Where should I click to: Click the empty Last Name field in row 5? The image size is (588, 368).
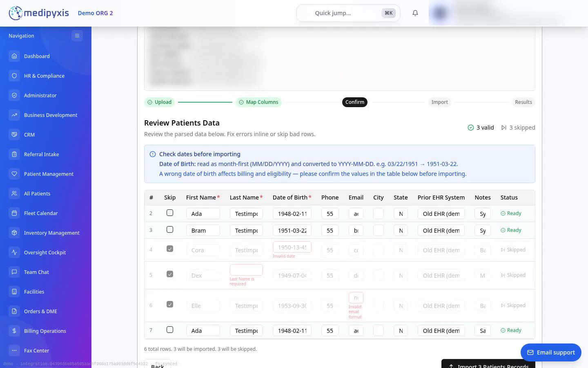246,270
